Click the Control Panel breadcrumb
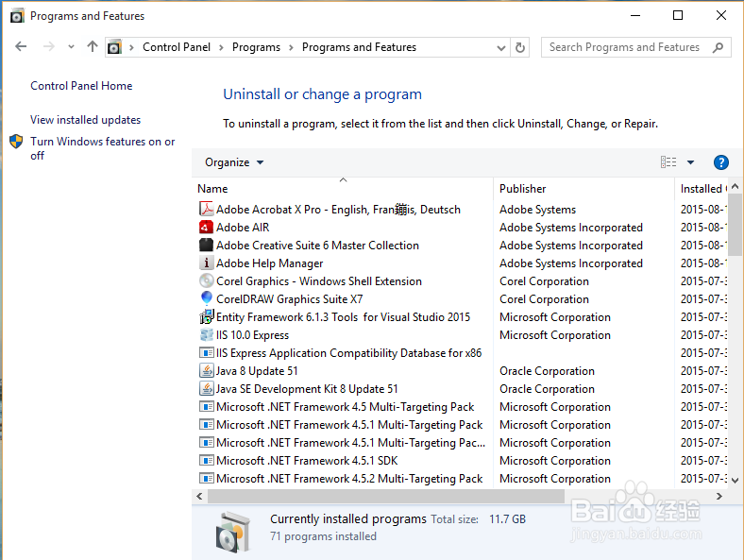The height and width of the screenshot is (560, 744). pos(177,47)
